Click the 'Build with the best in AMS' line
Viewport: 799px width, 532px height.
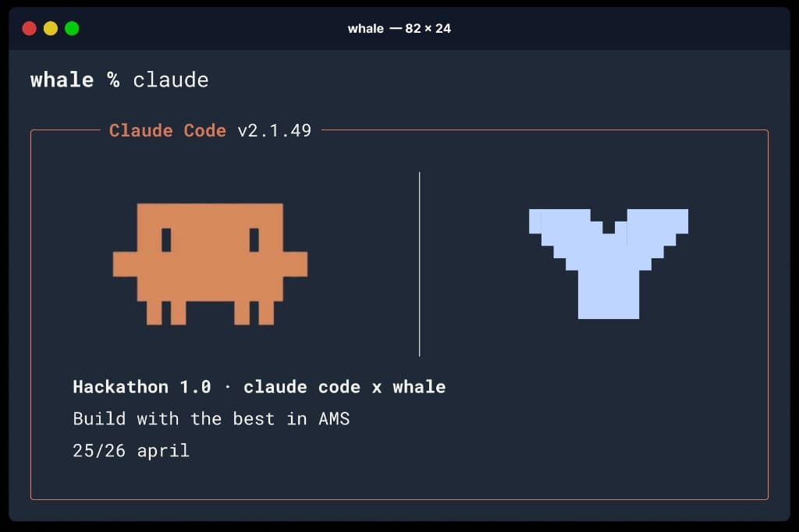pos(211,419)
